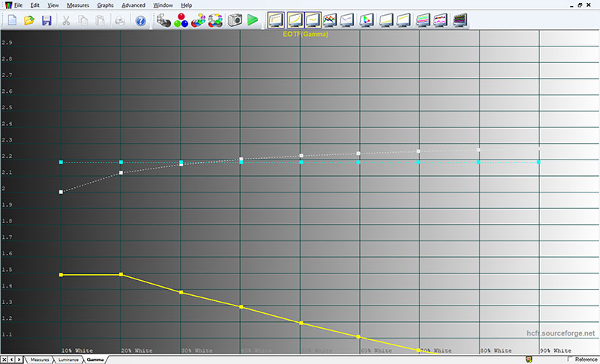Click the tab scroll right arrow
Image resolution: width=600 pixels, height=364 pixels.
(19, 360)
